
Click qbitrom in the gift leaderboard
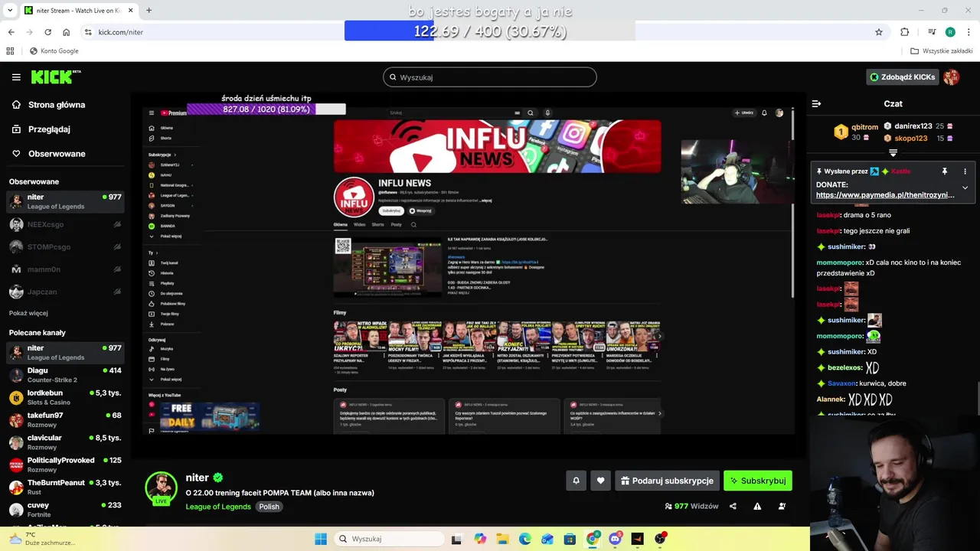point(865,127)
